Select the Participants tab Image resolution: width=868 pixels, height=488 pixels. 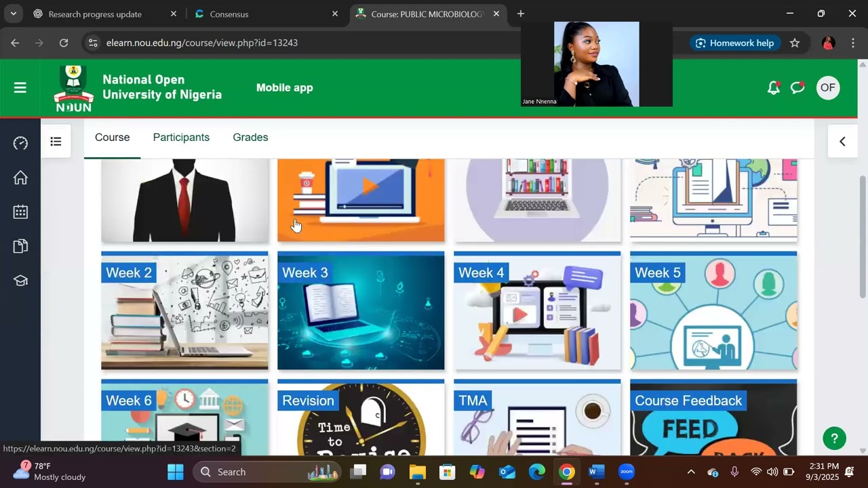(181, 138)
